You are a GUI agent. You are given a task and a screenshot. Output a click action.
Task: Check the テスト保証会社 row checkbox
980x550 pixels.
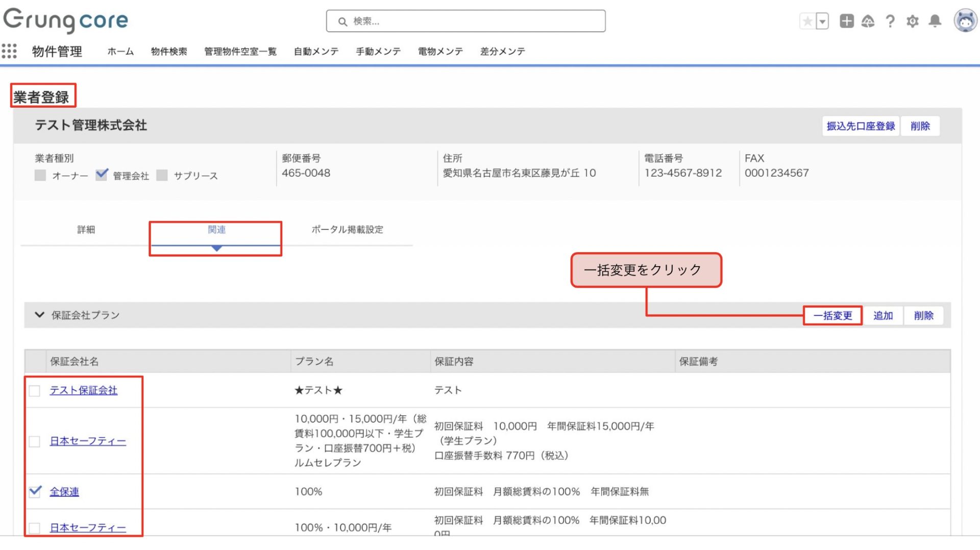coord(35,391)
